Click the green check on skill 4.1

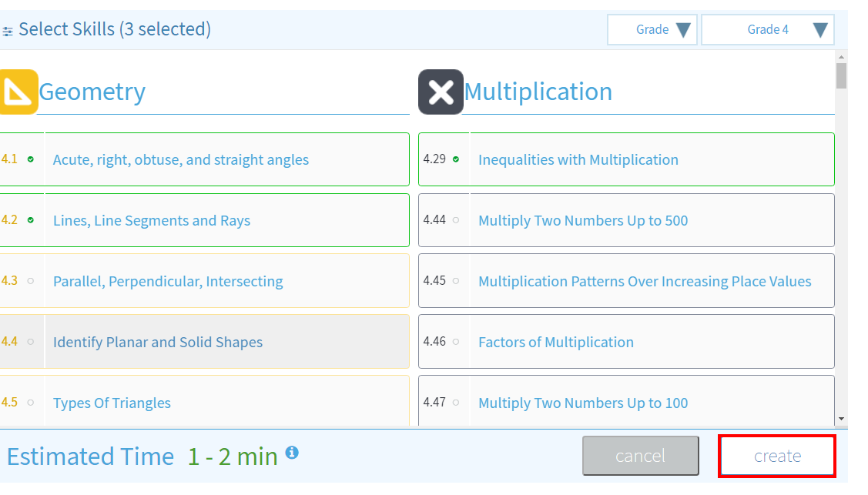[31, 159]
